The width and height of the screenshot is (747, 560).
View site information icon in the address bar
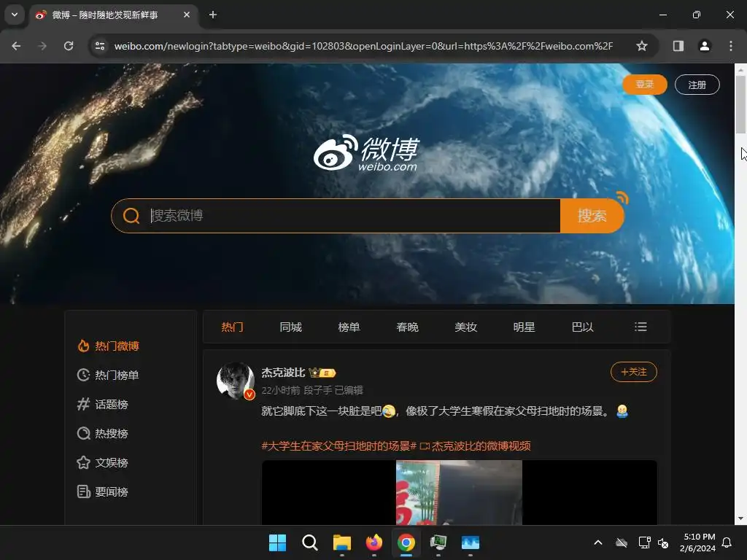click(100, 46)
